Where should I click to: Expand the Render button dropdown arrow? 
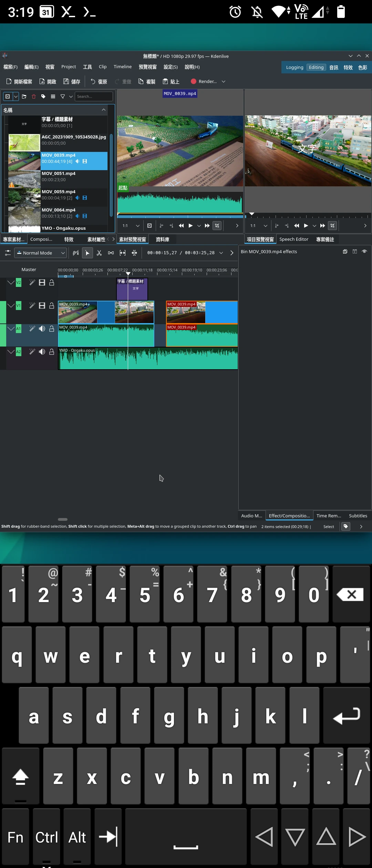tap(224, 82)
